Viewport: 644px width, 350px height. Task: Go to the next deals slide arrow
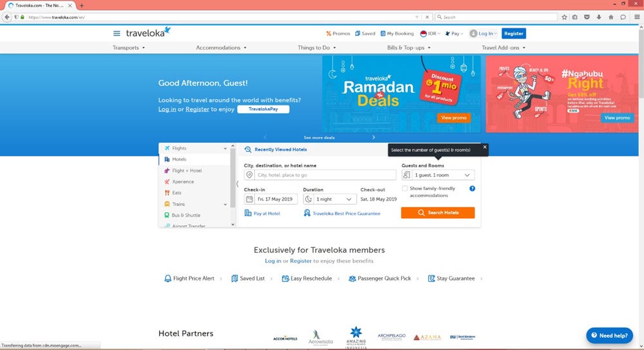click(x=374, y=138)
